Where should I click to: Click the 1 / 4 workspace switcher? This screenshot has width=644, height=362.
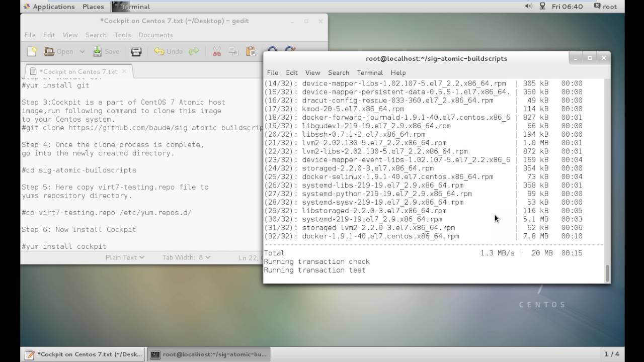(612, 354)
